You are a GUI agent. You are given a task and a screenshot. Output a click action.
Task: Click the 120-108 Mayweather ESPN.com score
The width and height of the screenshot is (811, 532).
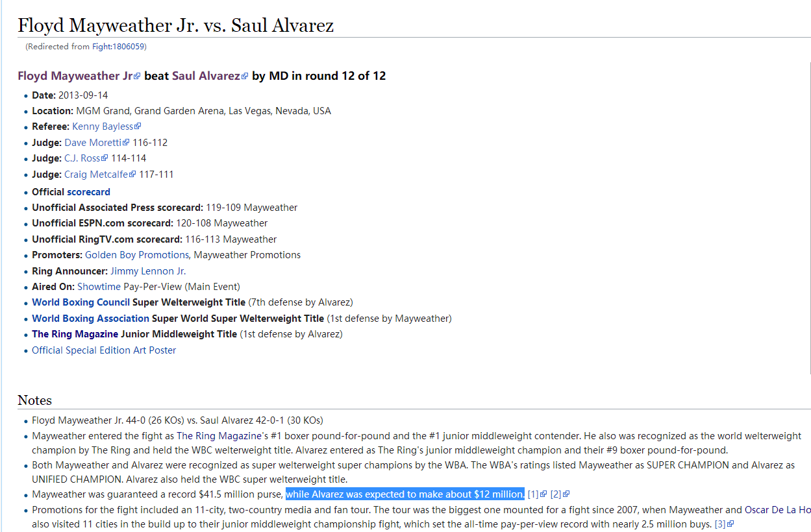(x=222, y=223)
